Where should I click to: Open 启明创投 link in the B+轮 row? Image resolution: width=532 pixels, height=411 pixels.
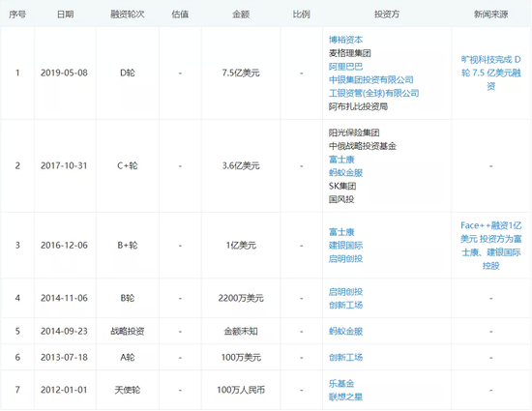[345, 259]
